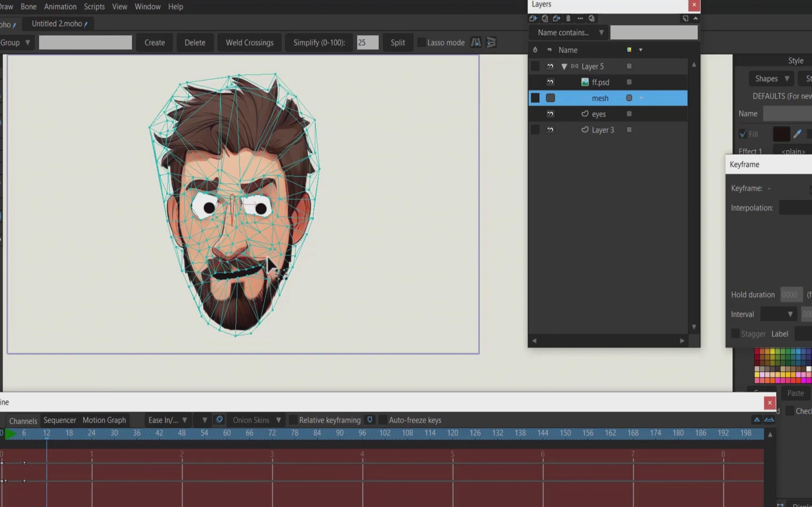
Task: Click the Fill color eyedropper icon
Action: pyautogui.click(x=798, y=134)
